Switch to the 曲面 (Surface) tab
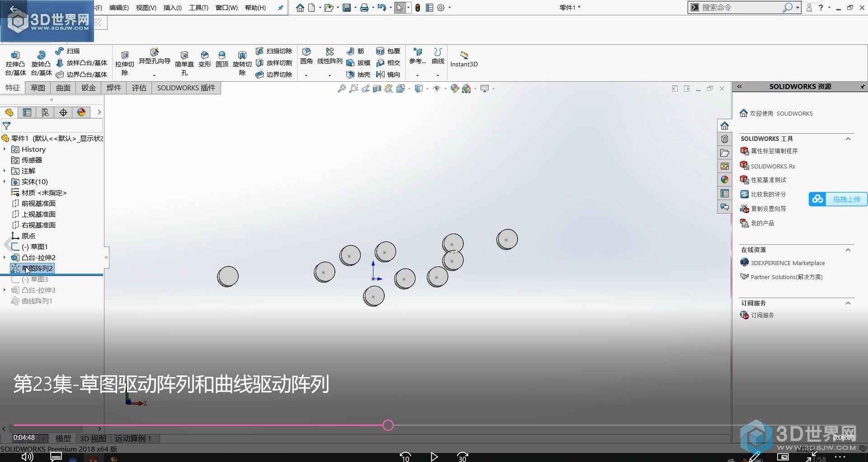Viewport: 868px width, 462px height. pyautogui.click(x=63, y=88)
